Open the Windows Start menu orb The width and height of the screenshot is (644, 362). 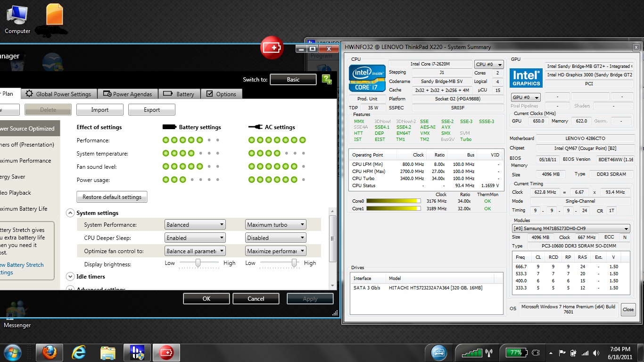12,352
